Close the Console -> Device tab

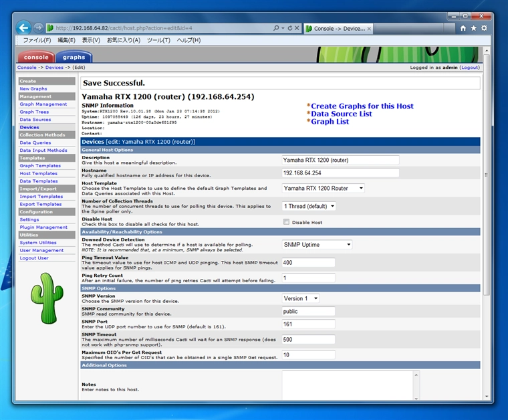tap(369, 29)
